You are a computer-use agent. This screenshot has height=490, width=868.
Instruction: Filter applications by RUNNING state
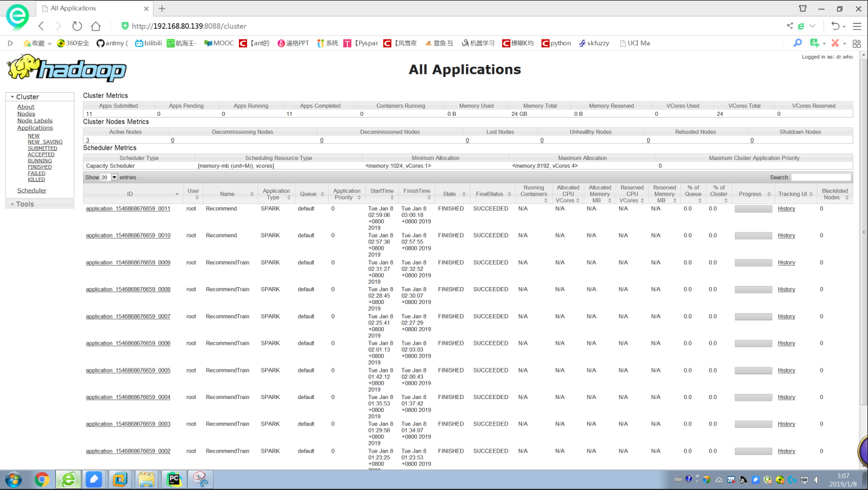40,161
